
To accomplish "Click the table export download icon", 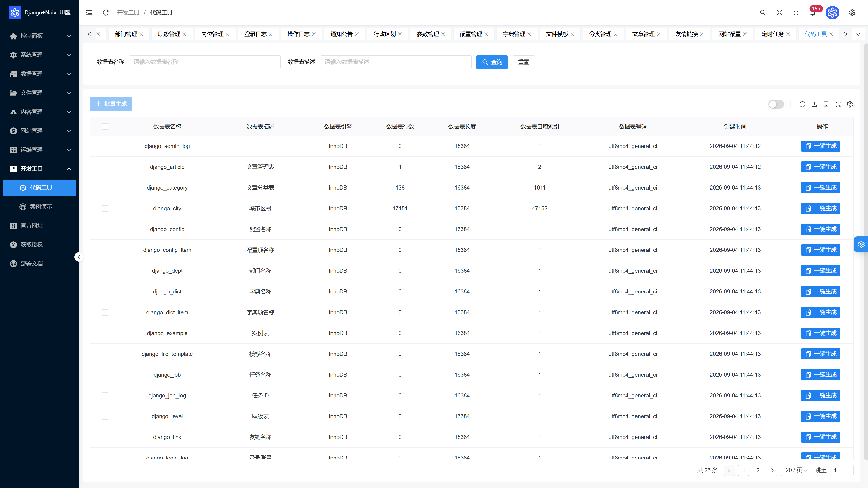I will 814,104.
